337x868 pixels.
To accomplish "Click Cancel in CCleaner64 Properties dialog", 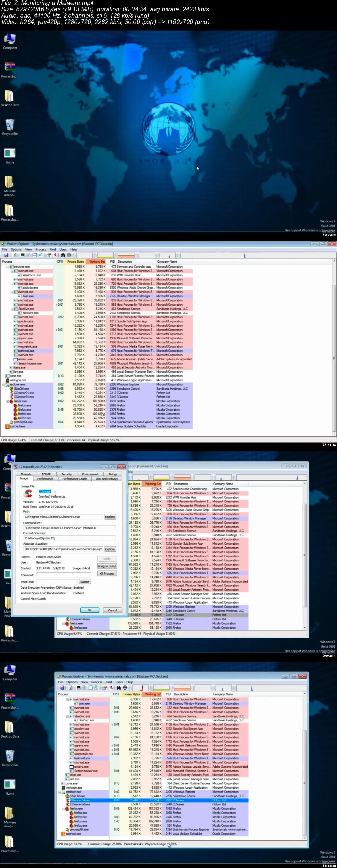I will point(112,610).
